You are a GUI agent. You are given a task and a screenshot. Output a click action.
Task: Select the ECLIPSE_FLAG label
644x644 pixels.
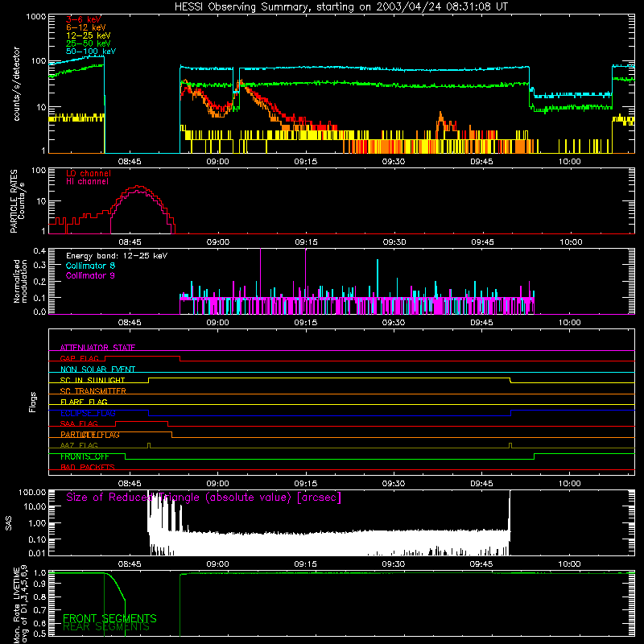[x=88, y=413]
